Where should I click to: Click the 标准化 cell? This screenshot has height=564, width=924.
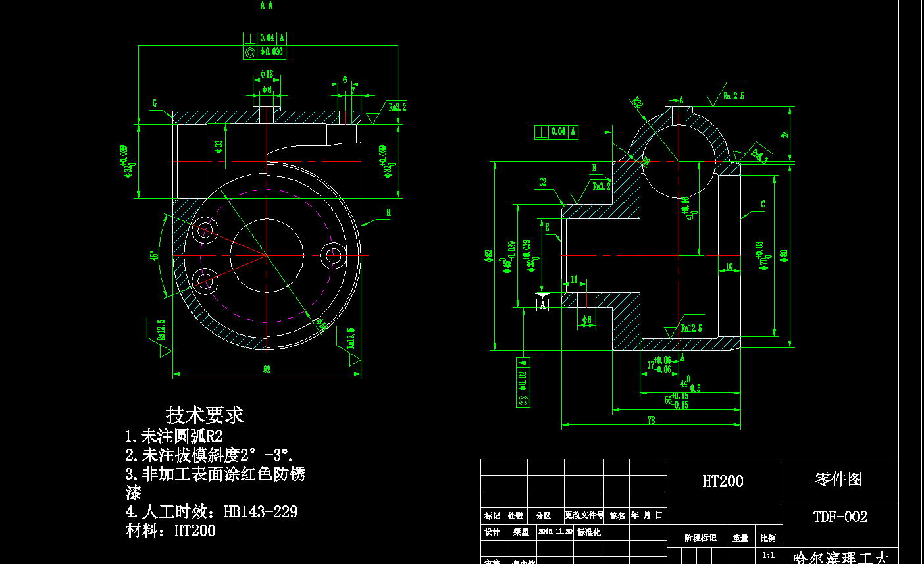tap(589, 532)
